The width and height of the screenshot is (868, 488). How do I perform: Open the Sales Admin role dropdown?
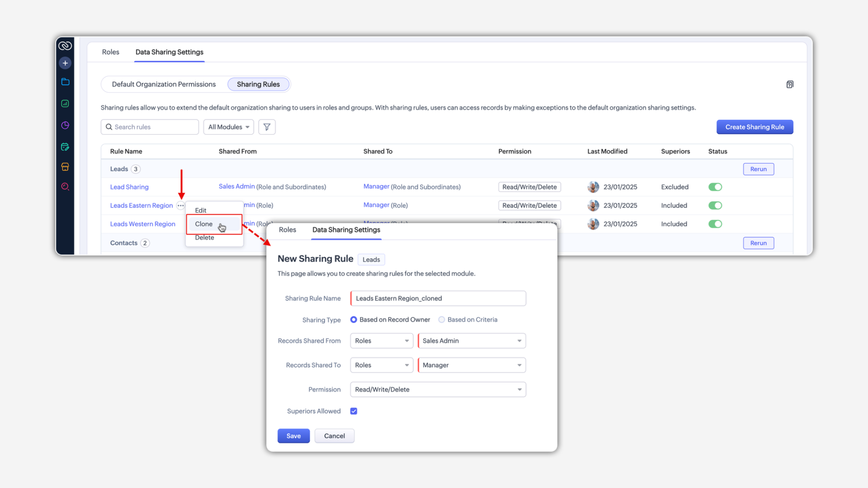(x=472, y=341)
